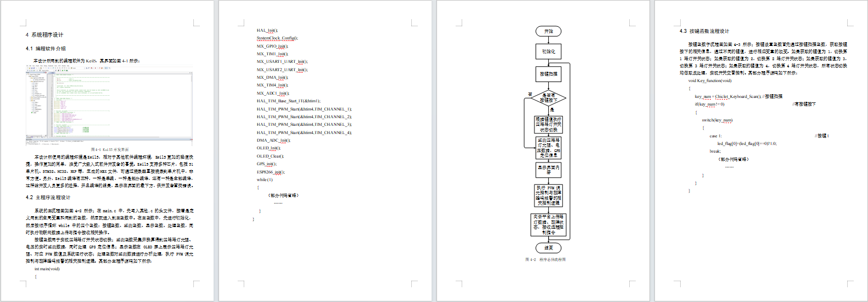This screenshot has height=302, width=868.
Task: Click the line 'key_num = Chiclet_Keyboard_Scan();'
Action: click(729, 96)
